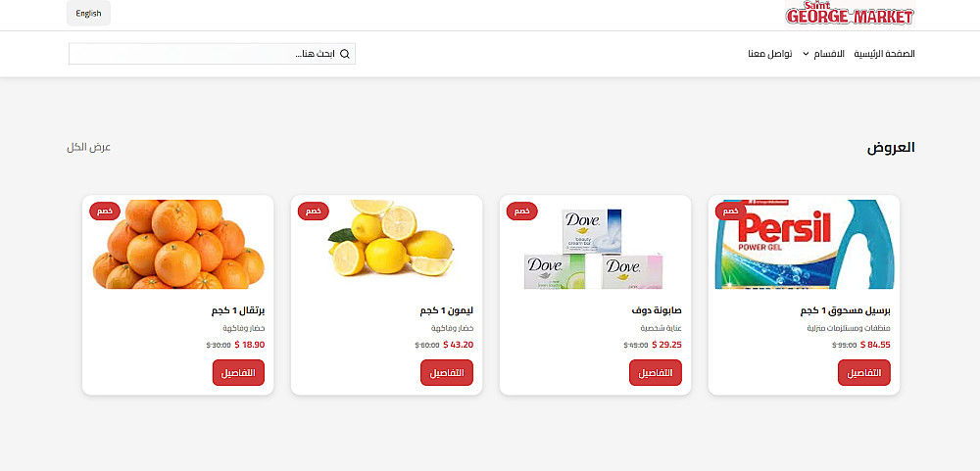980x471 pixels.
Task: Open details button for lemon 1 kg
Action: tap(446, 373)
